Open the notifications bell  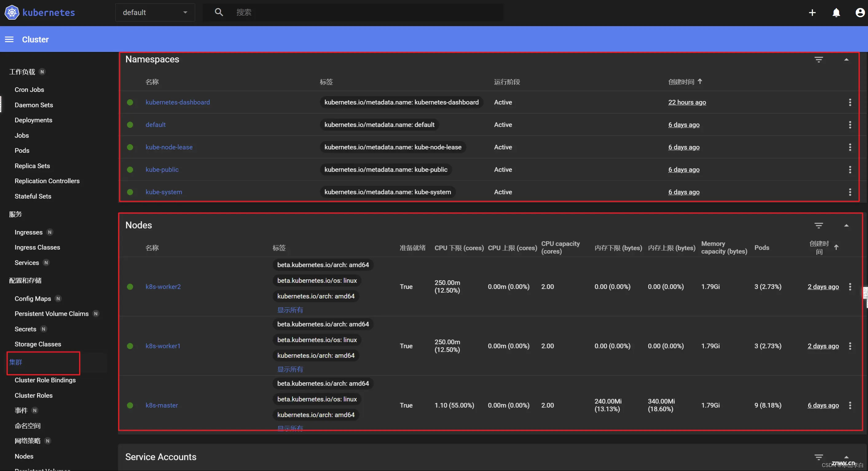836,13
